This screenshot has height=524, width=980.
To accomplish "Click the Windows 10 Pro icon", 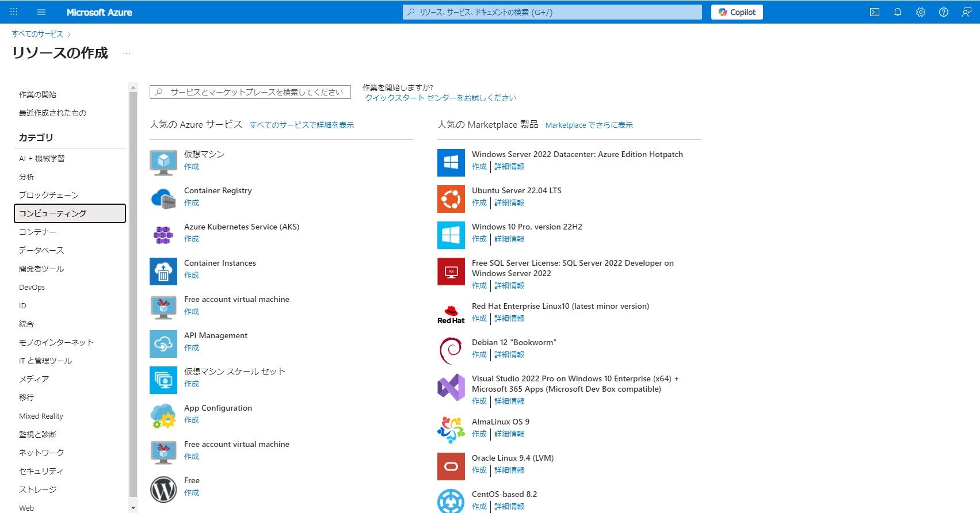I will [451, 235].
